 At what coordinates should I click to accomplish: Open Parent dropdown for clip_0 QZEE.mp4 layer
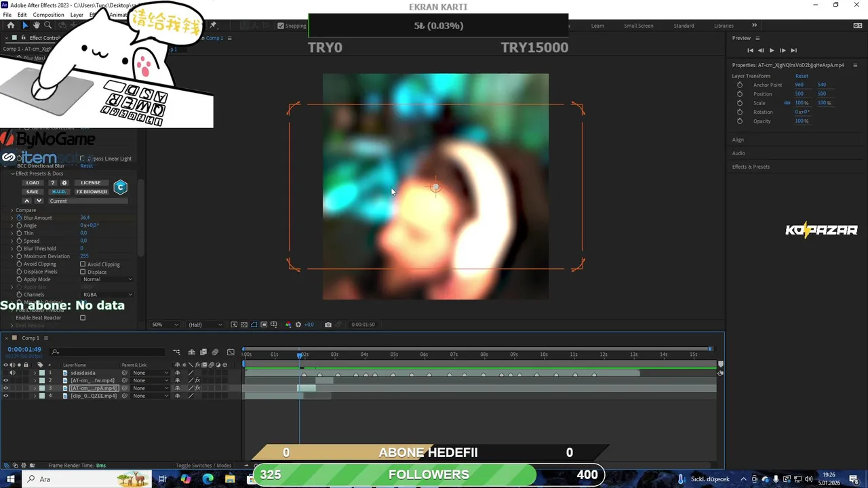pos(150,396)
